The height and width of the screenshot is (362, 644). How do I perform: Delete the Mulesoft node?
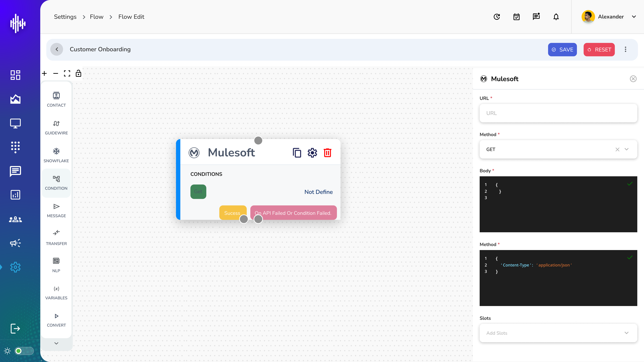(x=327, y=153)
